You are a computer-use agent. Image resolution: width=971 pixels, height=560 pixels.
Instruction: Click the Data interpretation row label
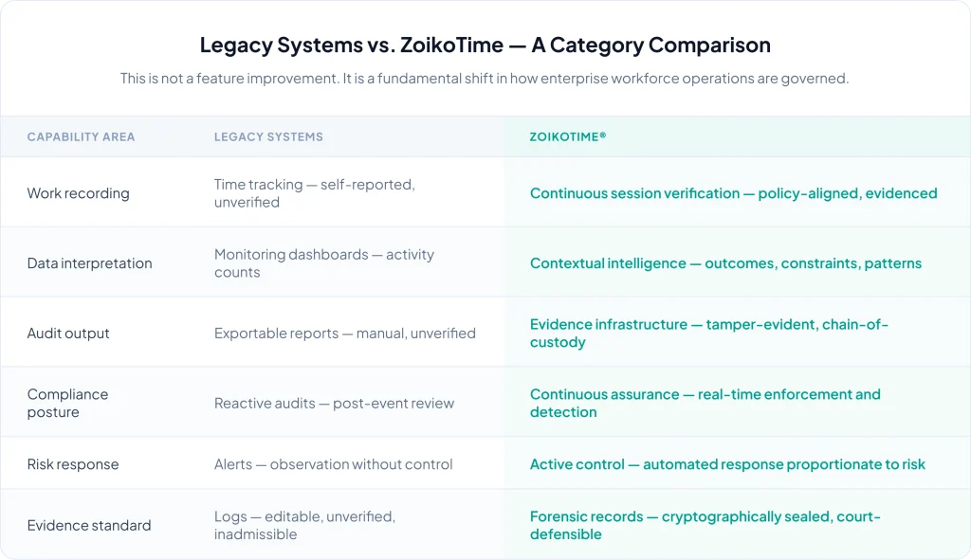point(89,263)
